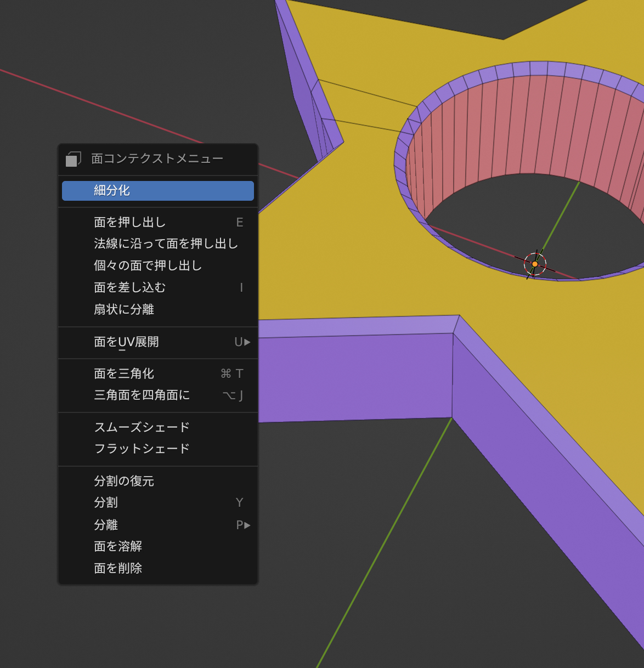Viewport: 644px width, 668px height.
Task: Choose 三角面を四角面に (Tris to Quads)
Action: (157, 395)
